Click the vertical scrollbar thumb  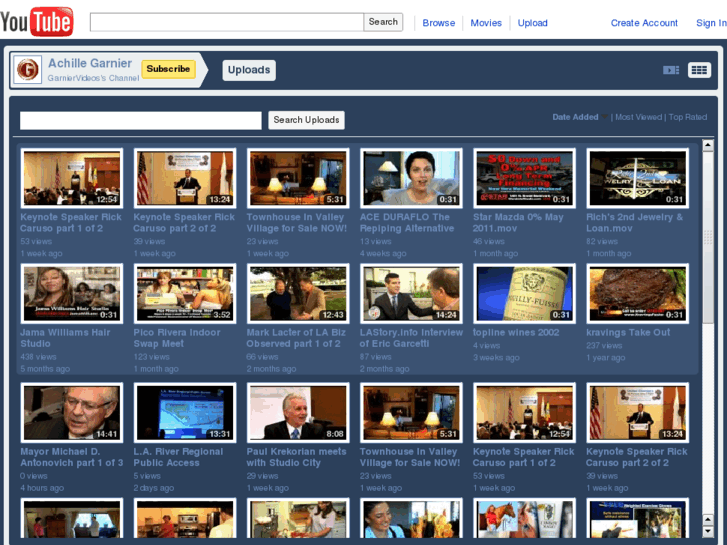click(708, 237)
